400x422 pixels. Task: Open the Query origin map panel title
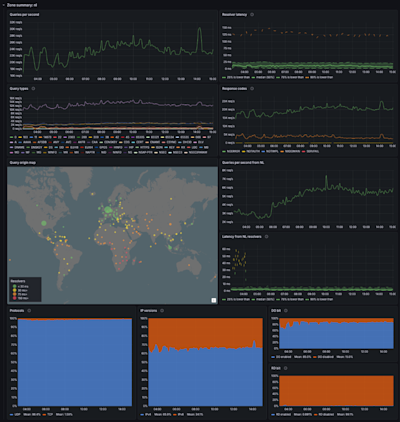(23, 163)
